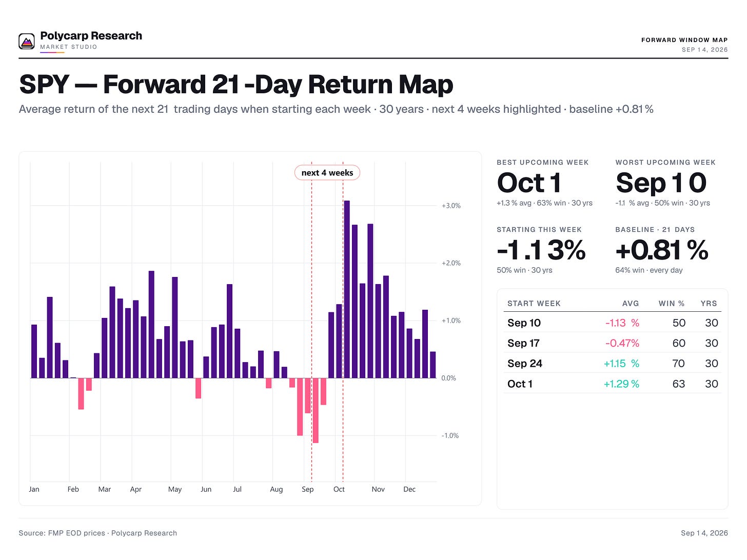747x560 pixels.
Task: Click the YRS column header
Action: 709,304
